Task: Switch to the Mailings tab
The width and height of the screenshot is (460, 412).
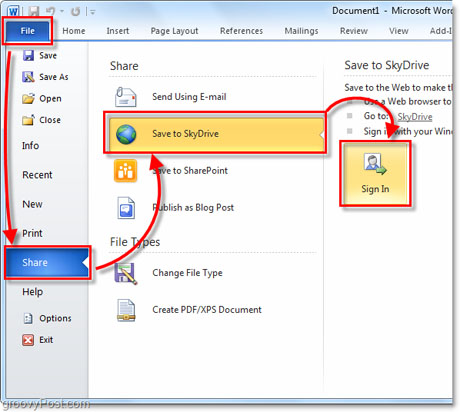Action: coord(301,31)
